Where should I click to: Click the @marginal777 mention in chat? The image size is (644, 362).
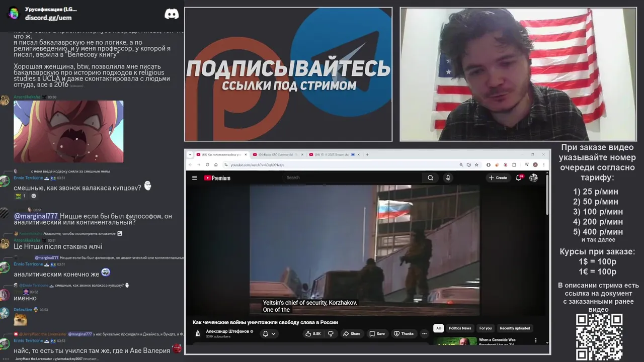pyautogui.click(x=36, y=216)
